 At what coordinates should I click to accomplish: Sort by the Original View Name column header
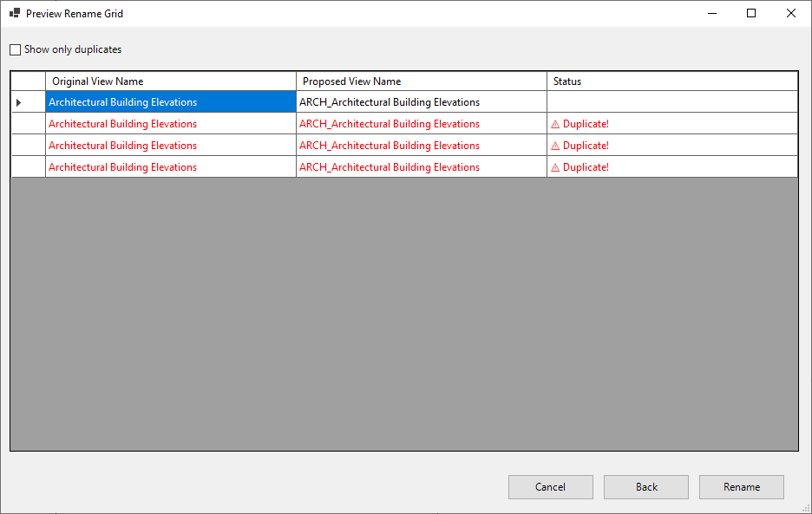170,81
